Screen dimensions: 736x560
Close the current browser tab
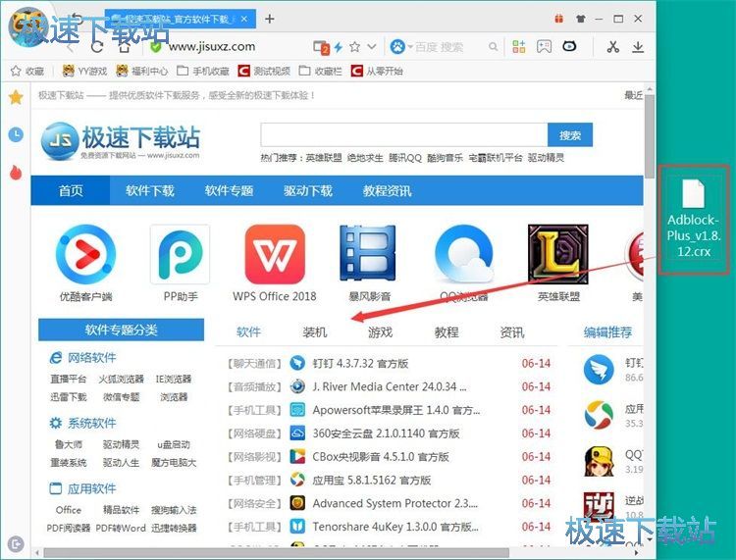coord(244,19)
